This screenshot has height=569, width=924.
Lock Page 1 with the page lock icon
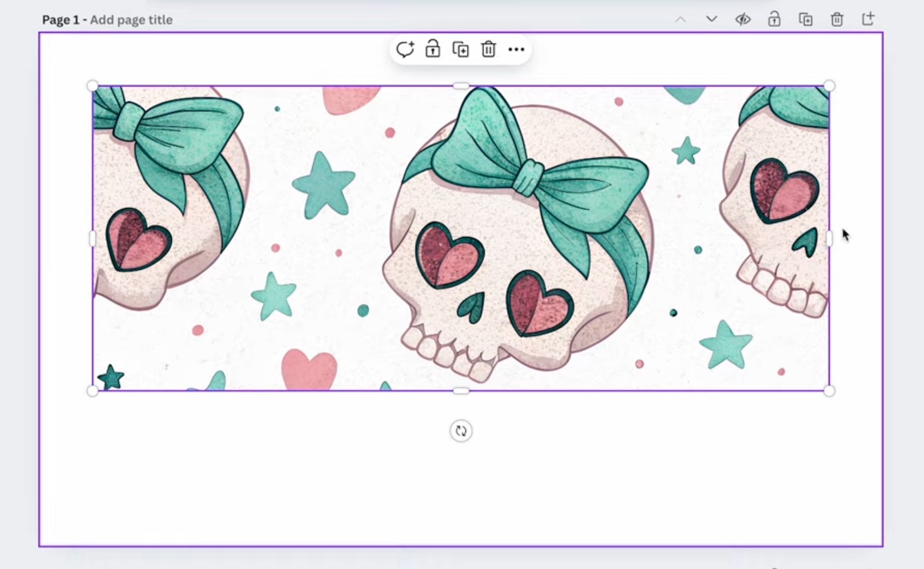[774, 19]
